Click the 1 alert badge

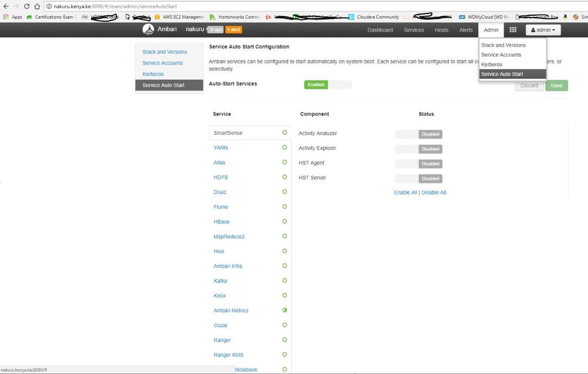pos(234,29)
